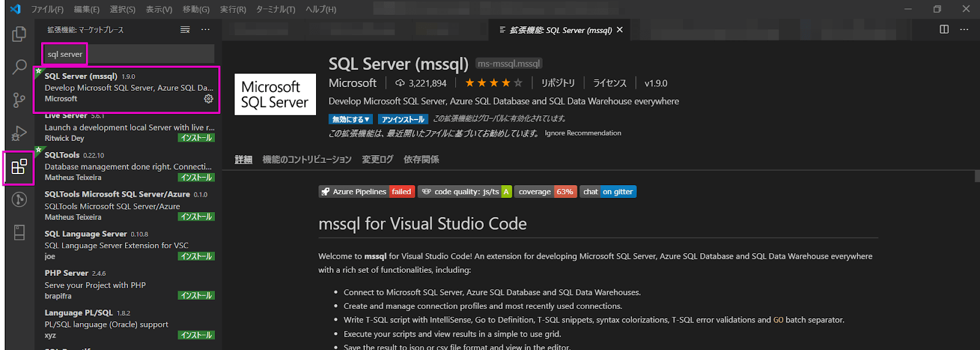Install the SQL Language Server extension

[x=197, y=256]
